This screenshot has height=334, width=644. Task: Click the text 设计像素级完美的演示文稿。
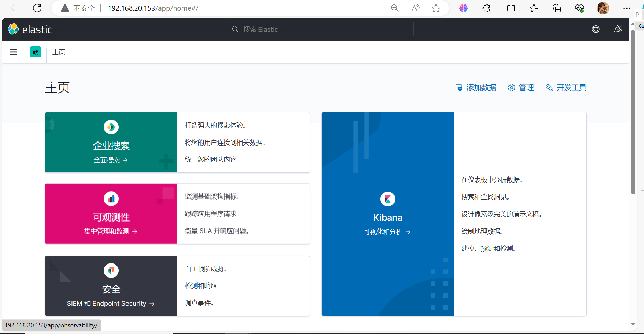point(502,214)
